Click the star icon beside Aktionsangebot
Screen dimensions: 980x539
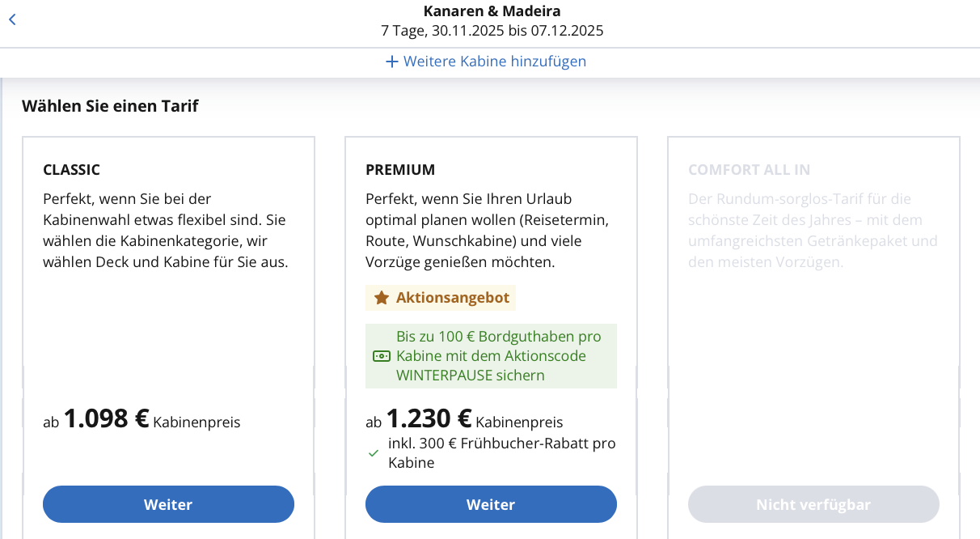pos(382,298)
